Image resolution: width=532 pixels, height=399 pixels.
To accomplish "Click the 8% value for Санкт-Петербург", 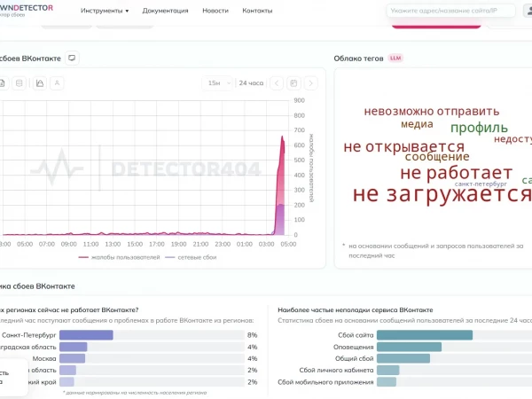I will point(252,335).
